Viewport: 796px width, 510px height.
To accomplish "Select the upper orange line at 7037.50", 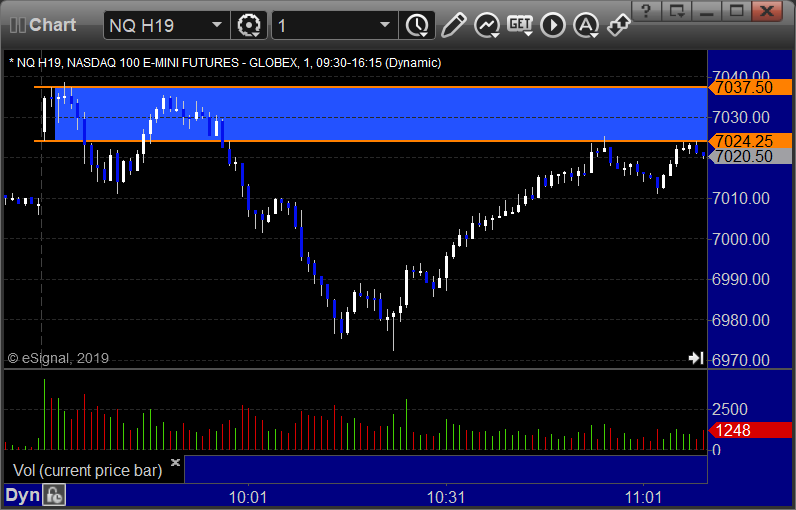I will [x=371, y=87].
